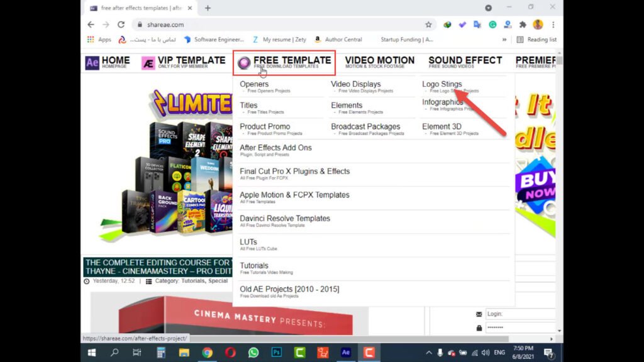Open Davinci Resolve Templates category
This screenshot has width=644, height=362.
tap(285, 219)
